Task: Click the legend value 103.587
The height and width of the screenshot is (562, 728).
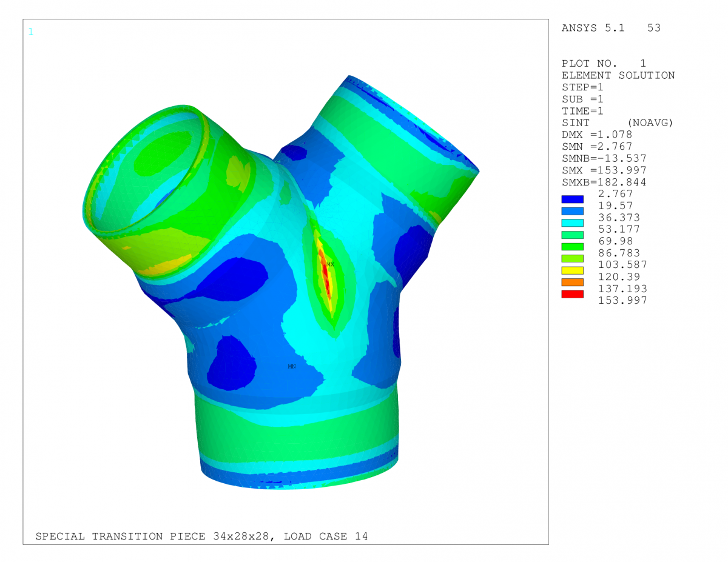Action: pyautogui.click(x=622, y=265)
